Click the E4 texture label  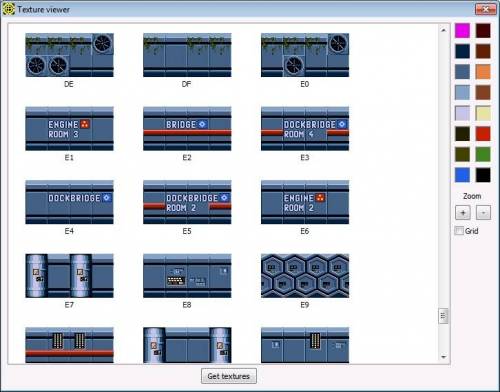69,231
